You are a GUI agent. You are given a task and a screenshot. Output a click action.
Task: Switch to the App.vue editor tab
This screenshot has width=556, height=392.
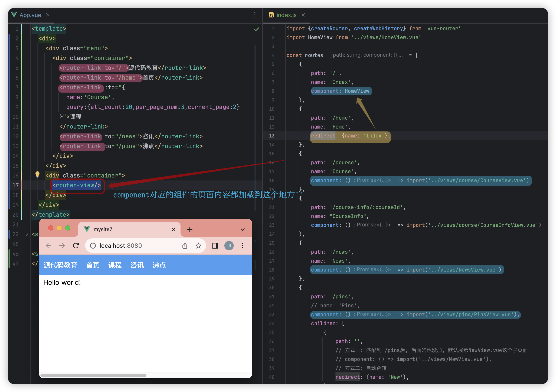30,15
